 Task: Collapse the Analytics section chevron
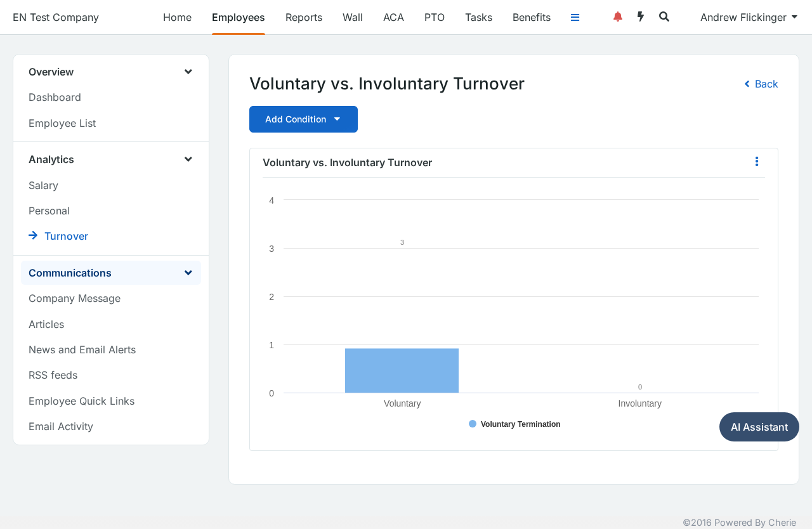pos(188,159)
